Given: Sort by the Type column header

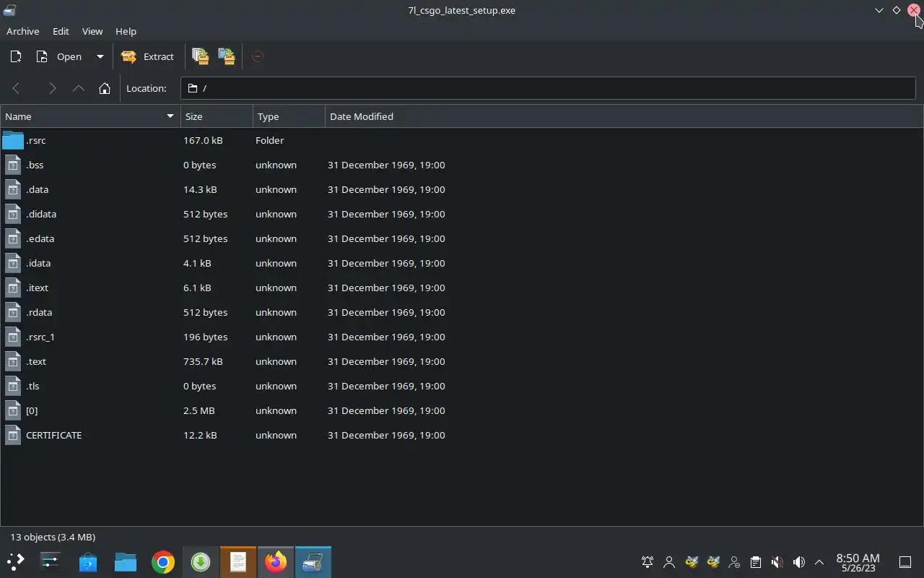Looking at the screenshot, I should 289,116.
